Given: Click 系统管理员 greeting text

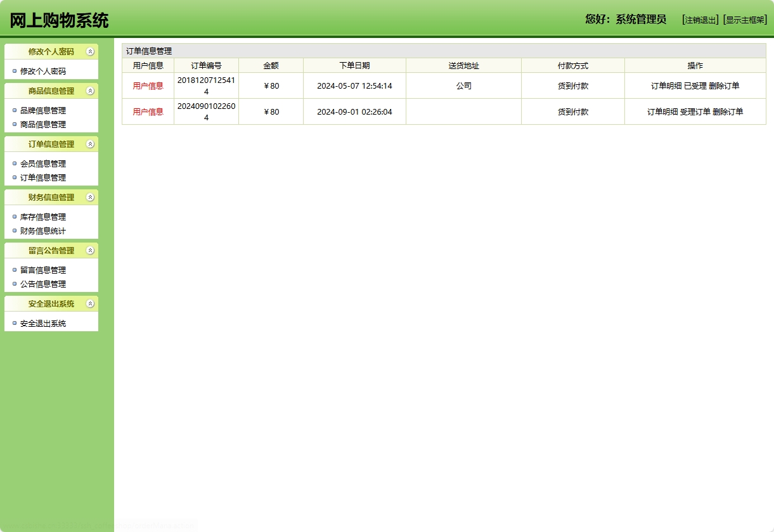Looking at the screenshot, I should pos(641,20).
